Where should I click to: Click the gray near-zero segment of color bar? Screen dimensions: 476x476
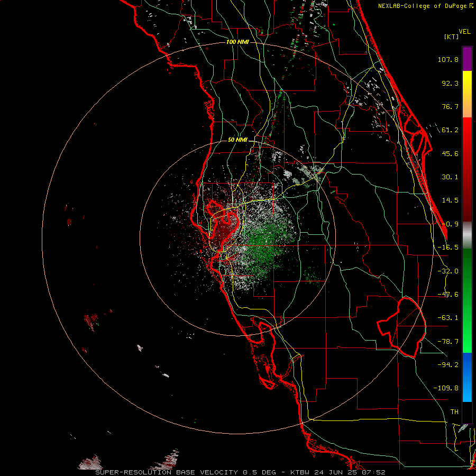467,235
